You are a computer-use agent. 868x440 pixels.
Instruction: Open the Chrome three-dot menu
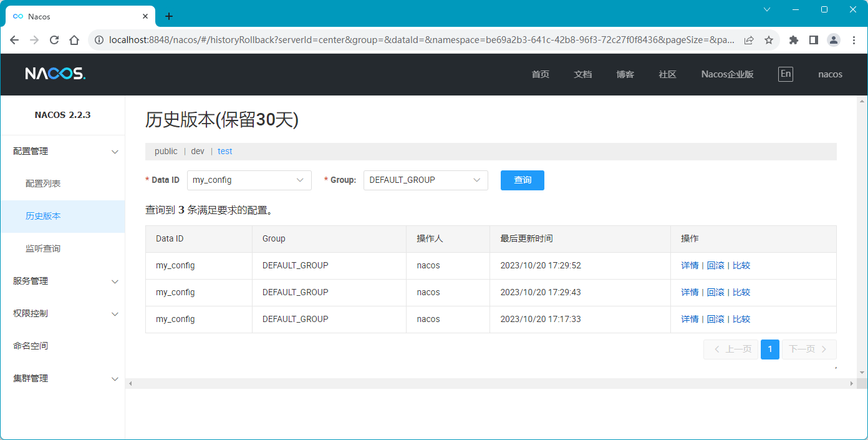coord(854,40)
